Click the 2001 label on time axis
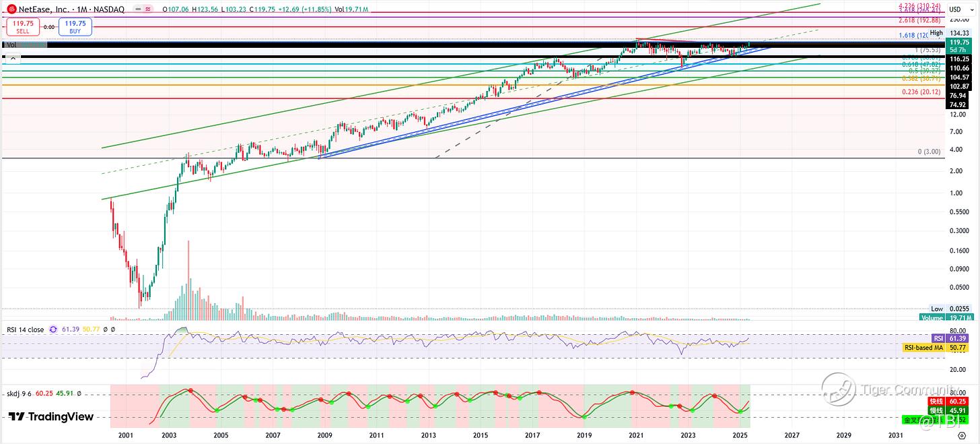980x444 pixels. [125, 437]
